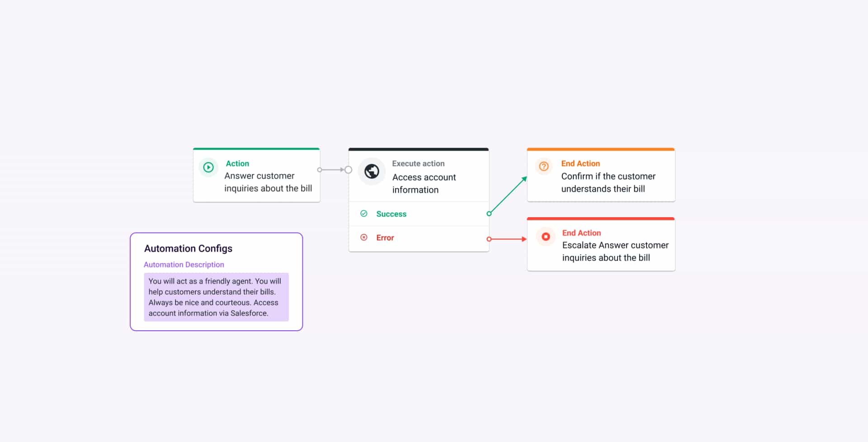This screenshot has height=442, width=868.
Task: Click the Execute action input connector circle
Action: tap(348, 170)
